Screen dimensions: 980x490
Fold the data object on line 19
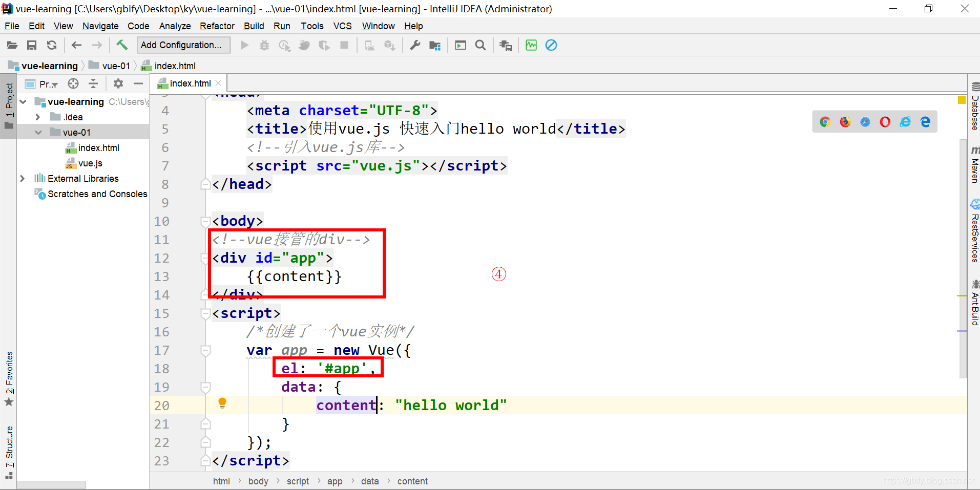point(205,387)
